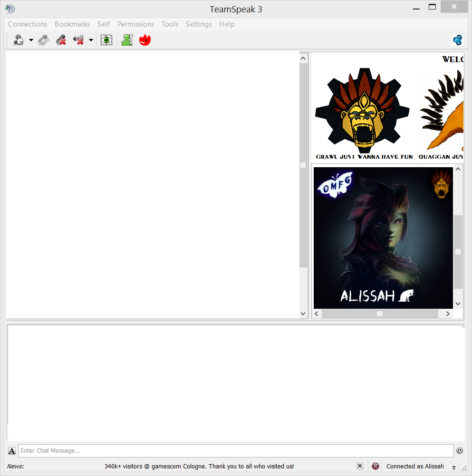Open text formatting 'A' icon by chat
Image resolution: width=472 pixels, height=476 pixels.
coord(12,451)
